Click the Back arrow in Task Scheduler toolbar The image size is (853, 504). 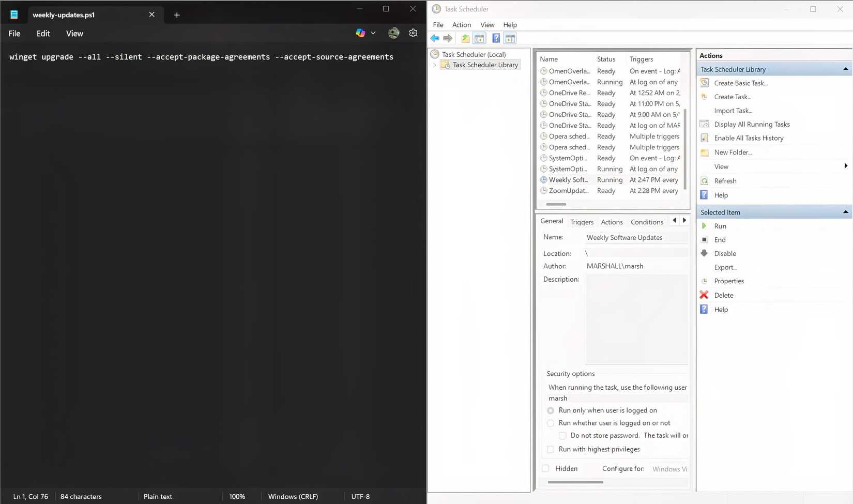(x=435, y=38)
